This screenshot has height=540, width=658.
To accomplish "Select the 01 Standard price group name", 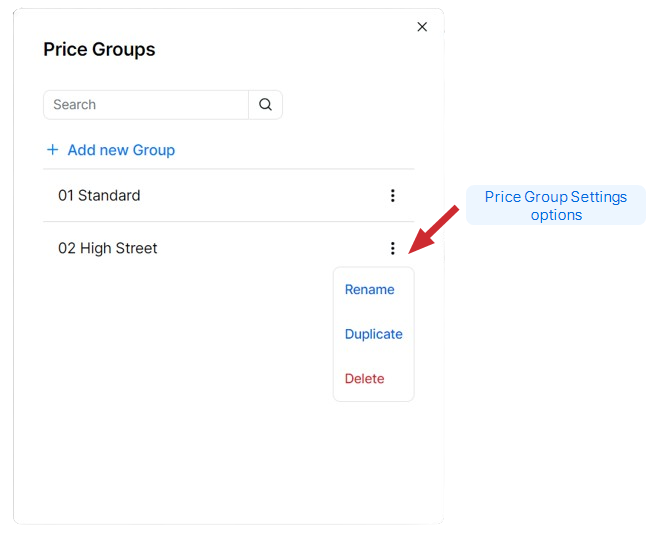I will 99,196.
